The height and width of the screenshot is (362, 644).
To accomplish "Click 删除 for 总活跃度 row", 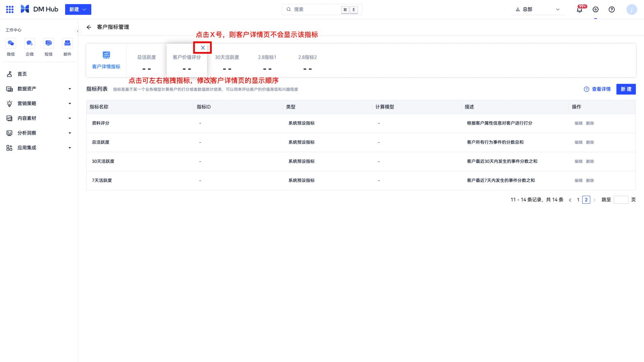I will click(590, 142).
